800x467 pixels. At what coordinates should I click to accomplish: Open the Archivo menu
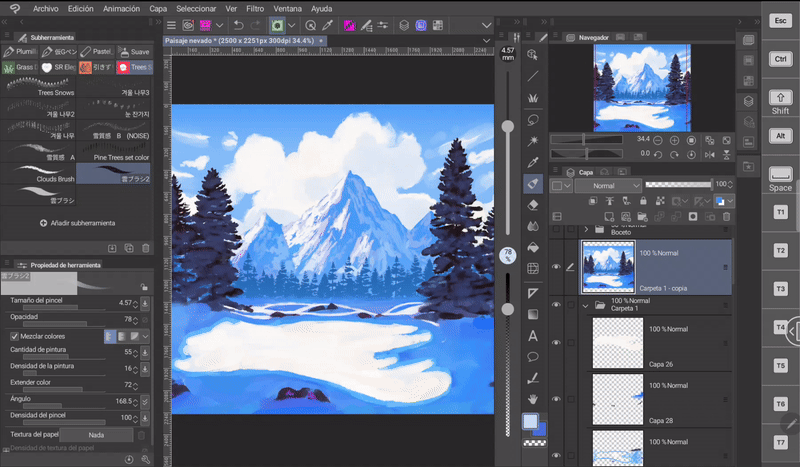45,9
